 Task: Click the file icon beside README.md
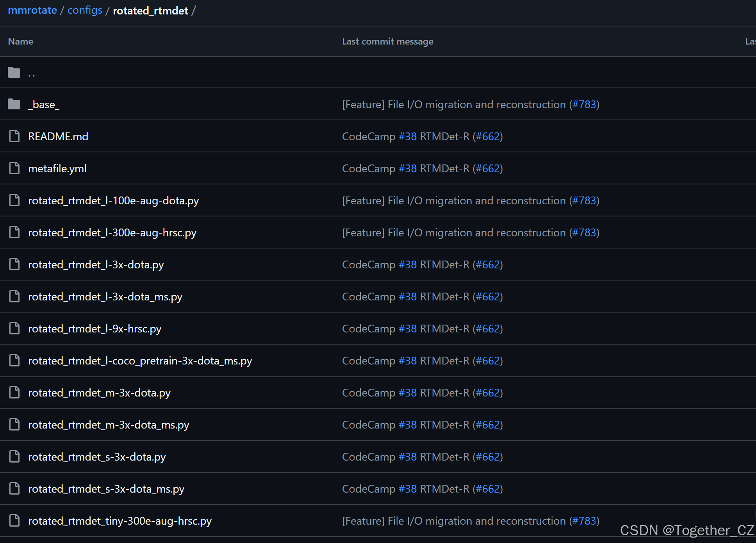click(14, 136)
